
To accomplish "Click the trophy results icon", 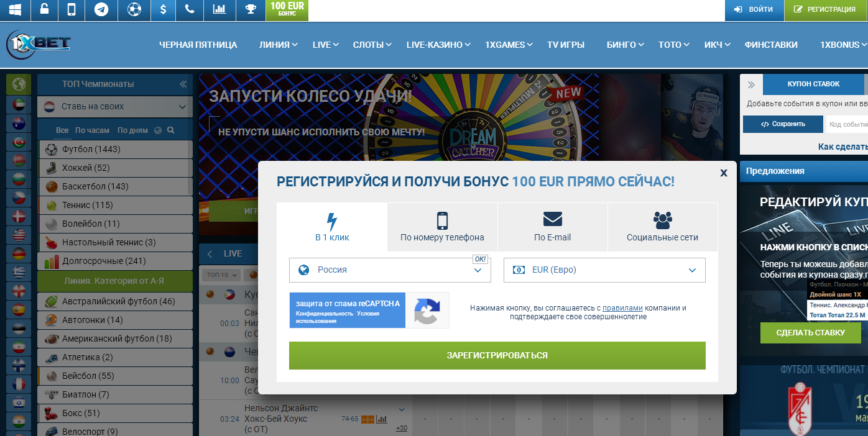I will click(x=251, y=9).
